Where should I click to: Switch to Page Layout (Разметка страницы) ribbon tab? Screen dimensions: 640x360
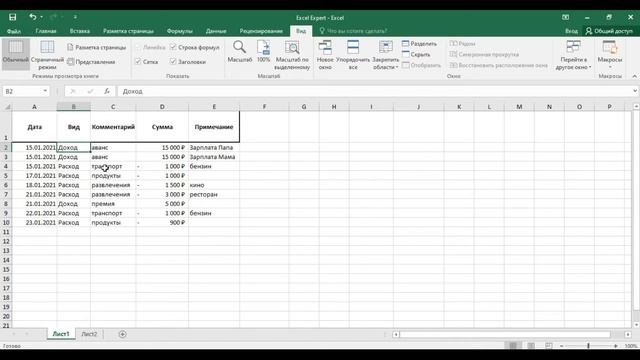[128, 31]
